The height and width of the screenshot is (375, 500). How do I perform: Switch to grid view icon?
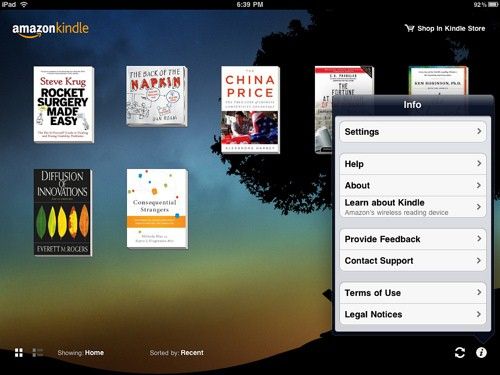click(x=19, y=352)
